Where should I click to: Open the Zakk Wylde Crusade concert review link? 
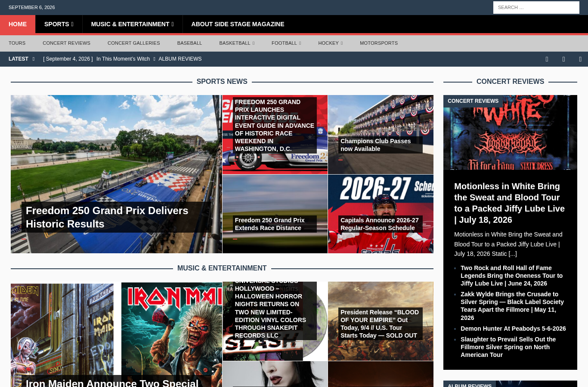coord(512,306)
